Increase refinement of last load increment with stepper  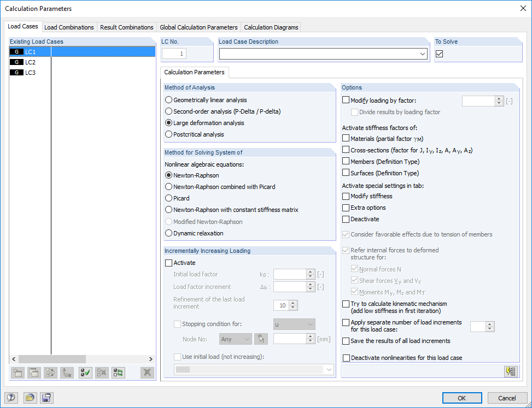(x=292, y=303)
